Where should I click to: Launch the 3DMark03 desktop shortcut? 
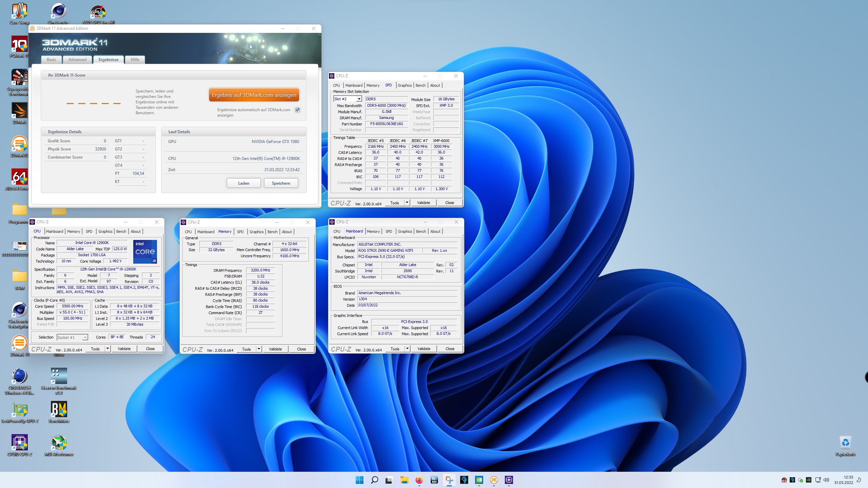coord(19,146)
